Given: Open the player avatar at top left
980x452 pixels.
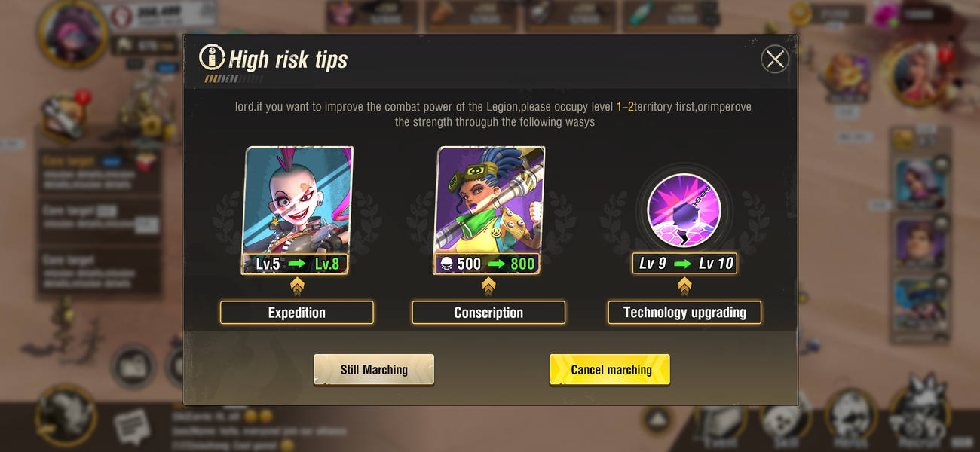Looking at the screenshot, I should (72, 32).
